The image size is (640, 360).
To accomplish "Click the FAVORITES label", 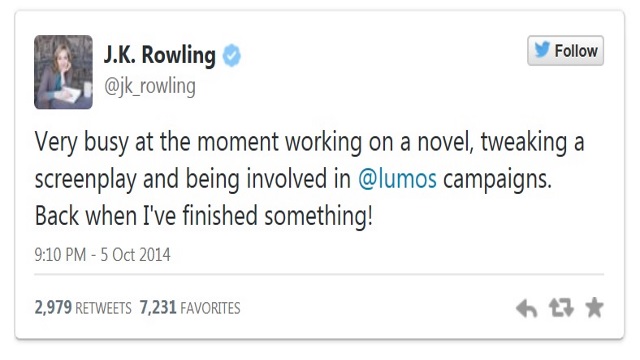I will click(210, 308).
